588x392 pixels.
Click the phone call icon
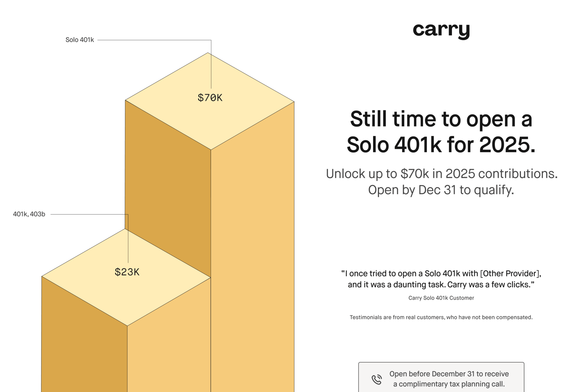pos(376,379)
